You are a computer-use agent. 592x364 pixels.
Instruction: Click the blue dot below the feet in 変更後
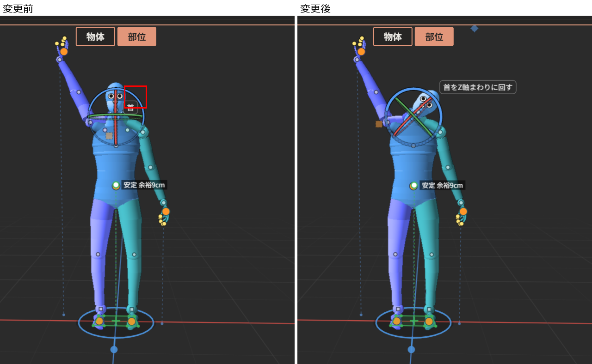click(411, 349)
